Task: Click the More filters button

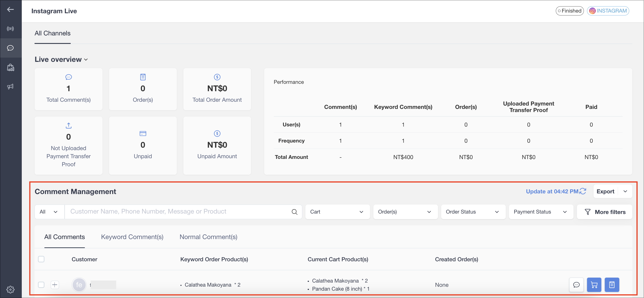Action: click(604, 212)
